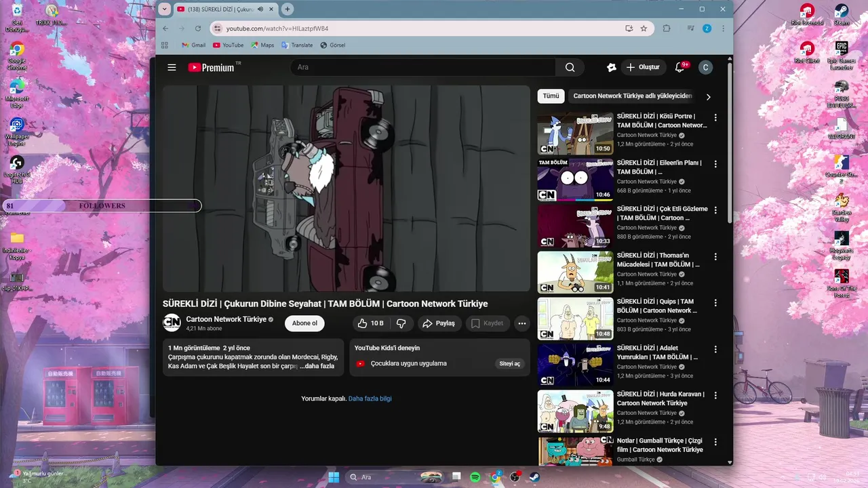Image resolution: width=868 pixels, height=488 pixels.
Task: Open Daha fazla bilgi link
Action: [x=370, y=399]
